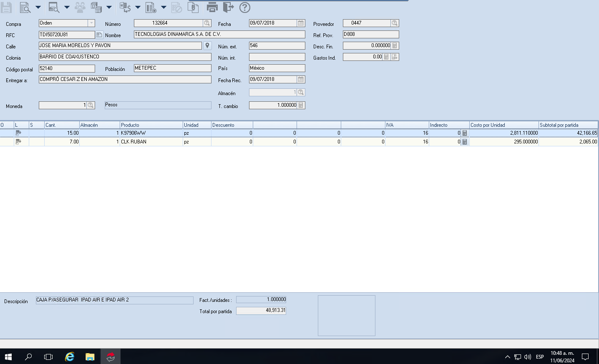Click the people group toolbar icon
Screen dimensions: 599x364
pyautogui.click(x=80, y=7)
